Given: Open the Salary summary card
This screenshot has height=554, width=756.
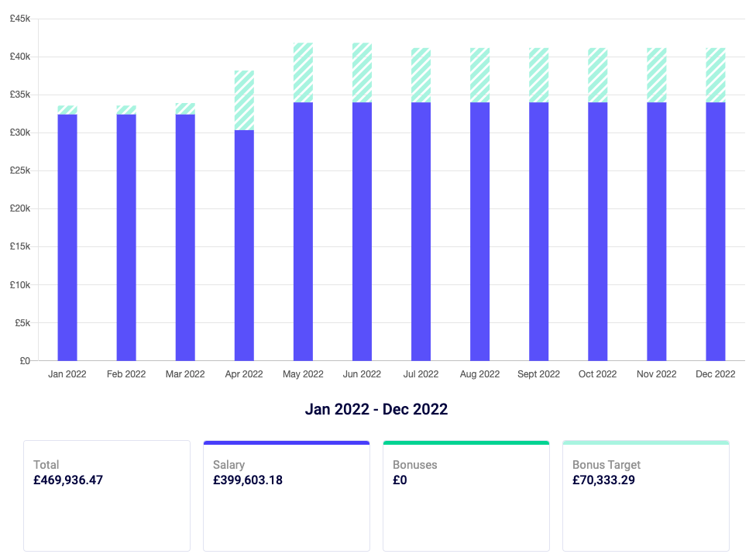Looking at the screenshot, I should (x=286, y=496).
